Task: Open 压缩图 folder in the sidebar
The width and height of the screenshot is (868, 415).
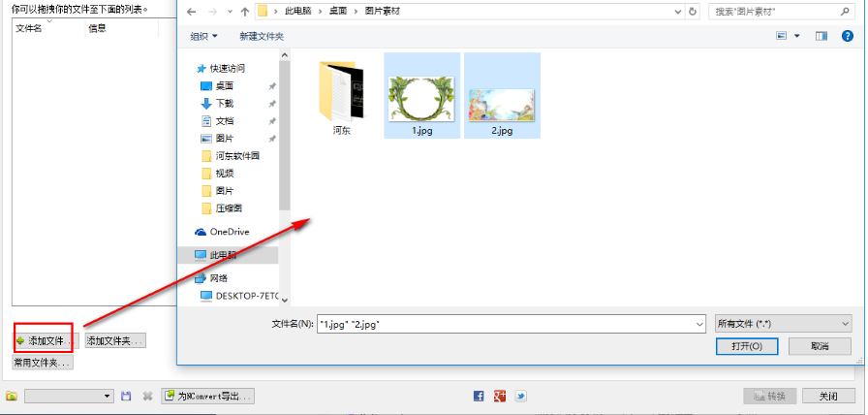Action: pyautogui.click(x=229, y=208)
